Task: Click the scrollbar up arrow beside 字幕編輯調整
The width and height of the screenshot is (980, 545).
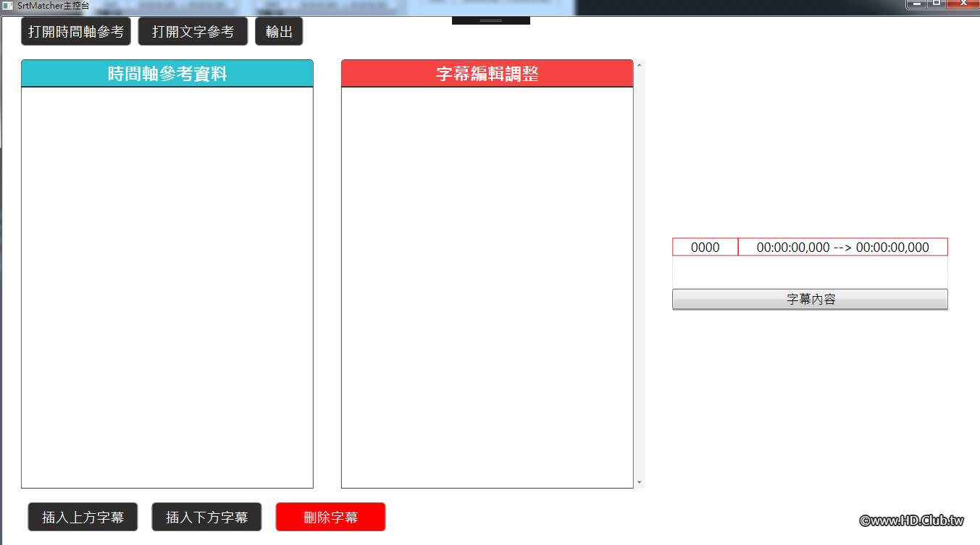Action: coord(639,65)
